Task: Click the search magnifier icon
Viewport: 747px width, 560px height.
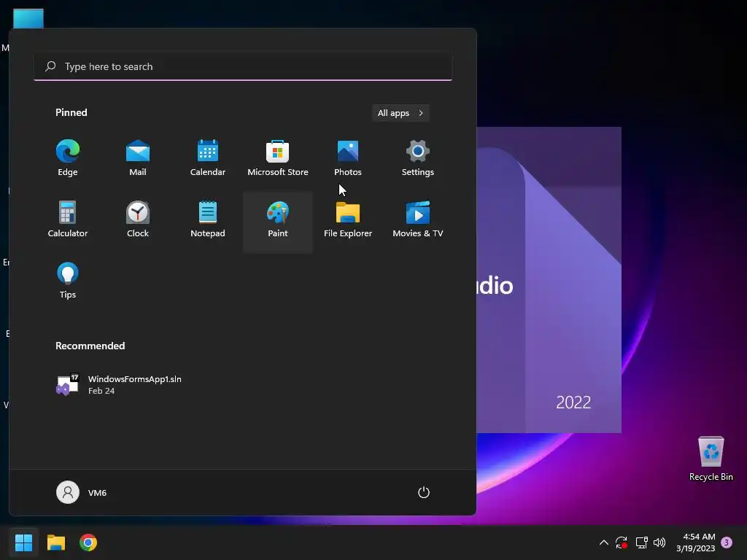Action: point(50,66)
